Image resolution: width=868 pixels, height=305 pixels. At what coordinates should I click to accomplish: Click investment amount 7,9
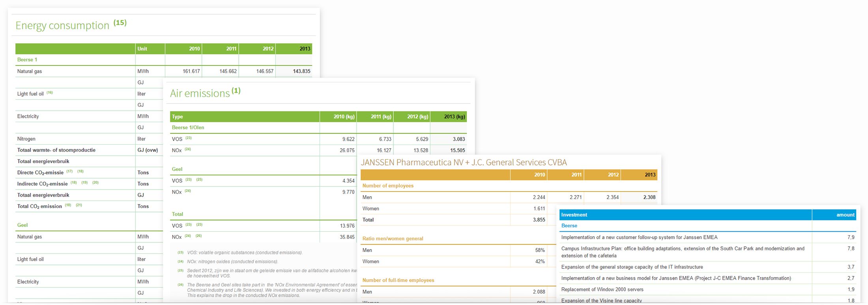point(851,238)
